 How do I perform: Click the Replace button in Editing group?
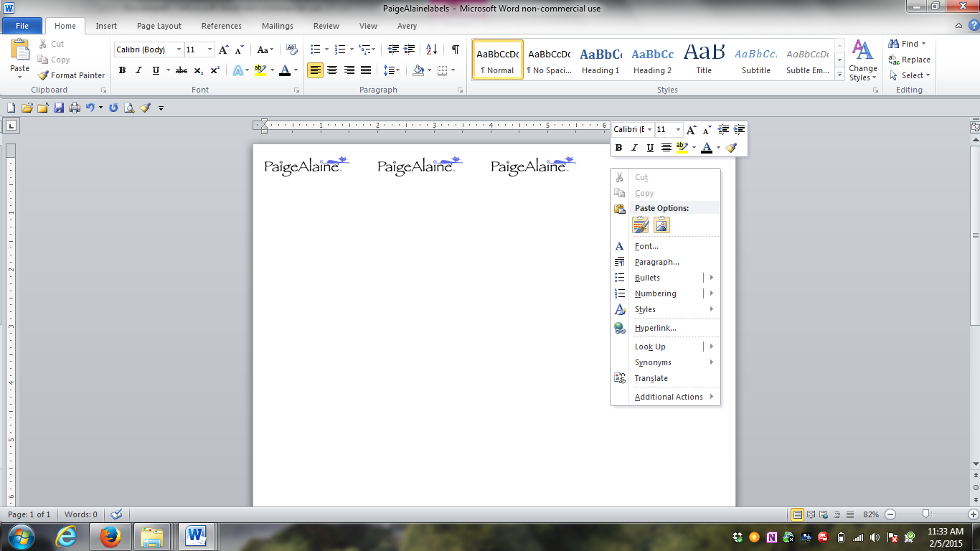909,60
